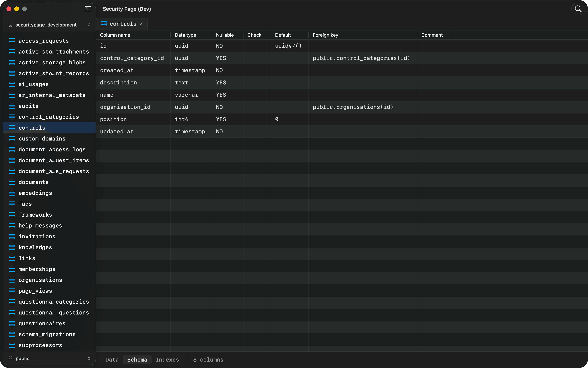The image size is (588, 368).
Task: Click the Column name header
Action: [x=115, y=35]
